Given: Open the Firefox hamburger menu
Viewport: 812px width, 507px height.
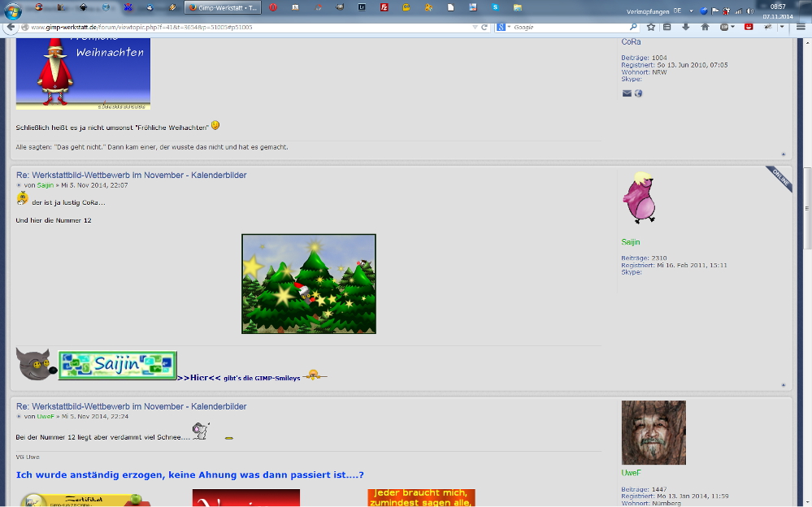Looking at the screenshot, I should pyautogui.click(x=801, y=27).
